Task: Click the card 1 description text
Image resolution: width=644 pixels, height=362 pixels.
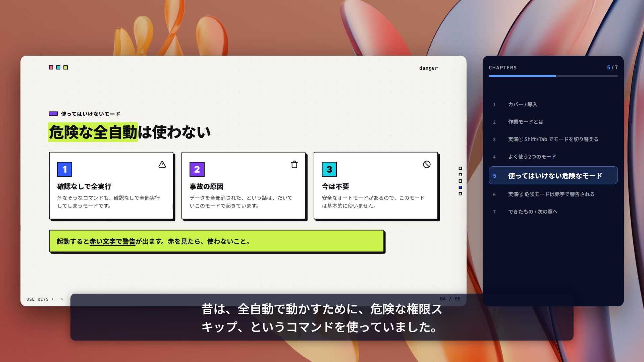Action: coord(109,202)
